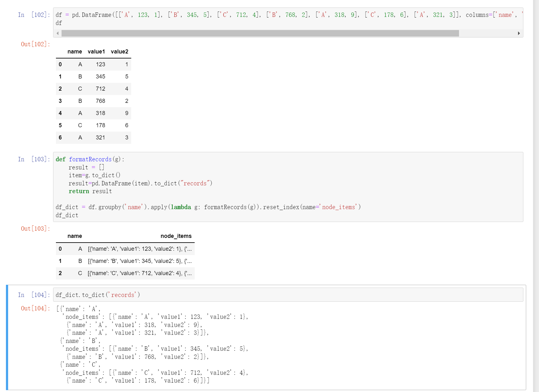Click value1 cell 712 in first table
This screenshot has height=392, width=539.
pos(100,89)
